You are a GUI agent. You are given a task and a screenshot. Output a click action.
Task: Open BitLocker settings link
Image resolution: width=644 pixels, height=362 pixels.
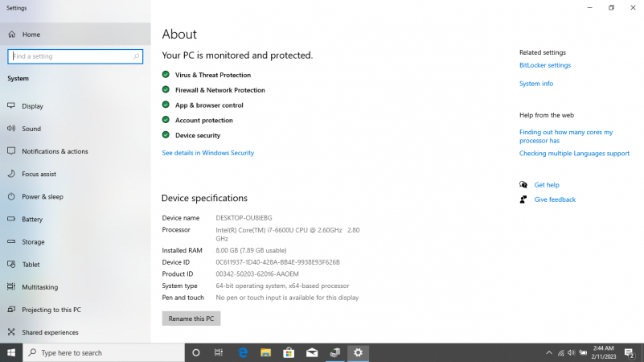545,65
